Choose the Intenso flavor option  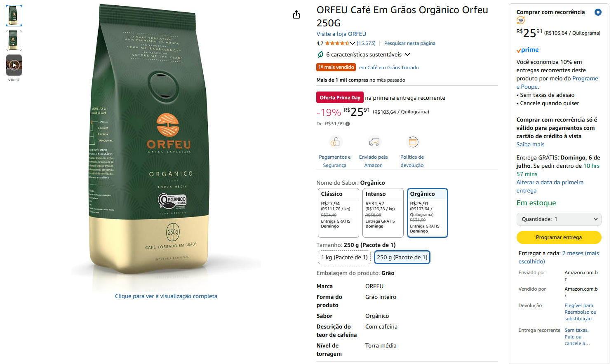[383, 213]
